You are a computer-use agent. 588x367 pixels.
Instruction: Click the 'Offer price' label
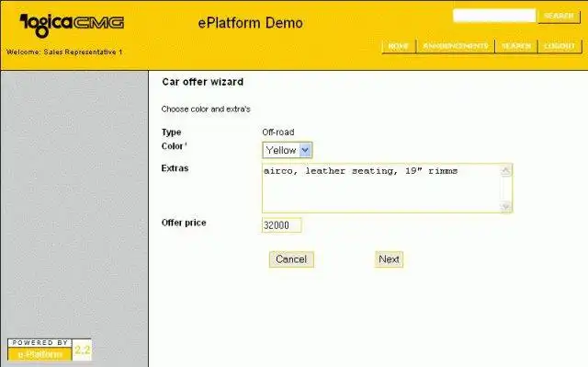[x=184, y=223]
